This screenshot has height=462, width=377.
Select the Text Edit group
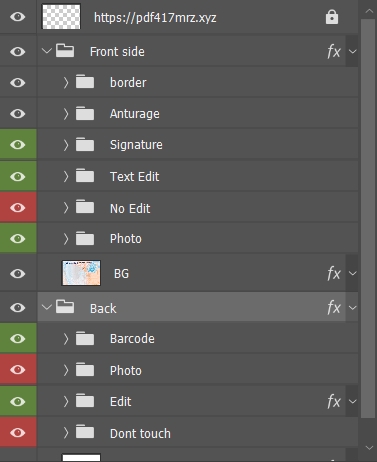pos(198,176)
